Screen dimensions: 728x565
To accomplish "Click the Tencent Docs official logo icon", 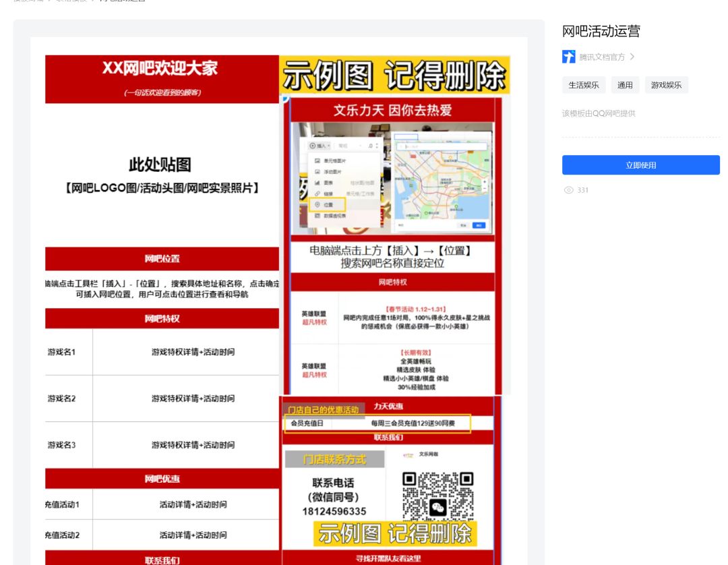I will pyautogui.click(x=568, y=57).
